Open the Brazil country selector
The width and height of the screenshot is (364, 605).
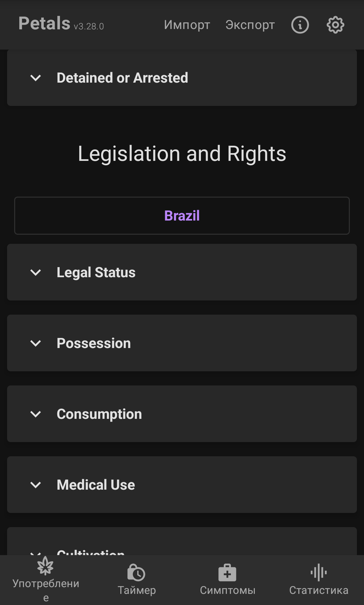[x=182, y=216]
